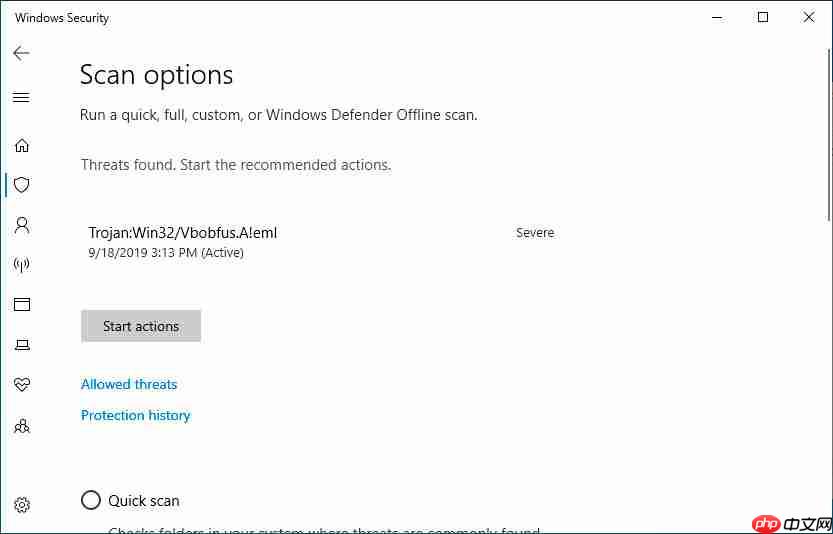Minimize the Windows Security window

tap(717, 18)
